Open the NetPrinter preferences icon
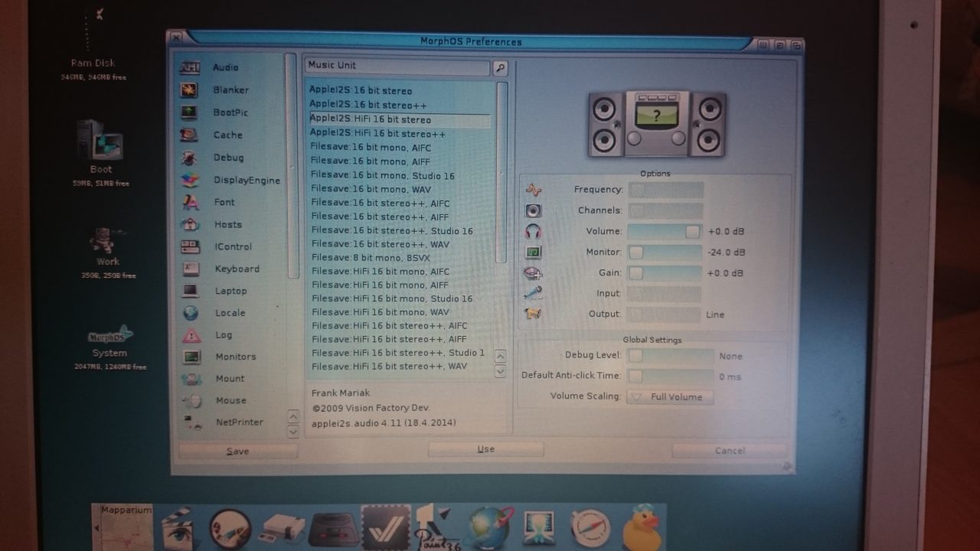The image size is (980, 551). tap(192, 422)
